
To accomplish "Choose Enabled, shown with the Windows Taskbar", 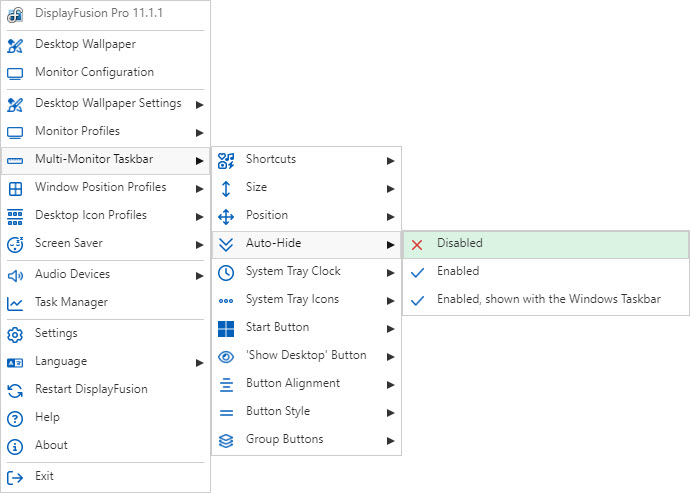I will pos(548,300).
